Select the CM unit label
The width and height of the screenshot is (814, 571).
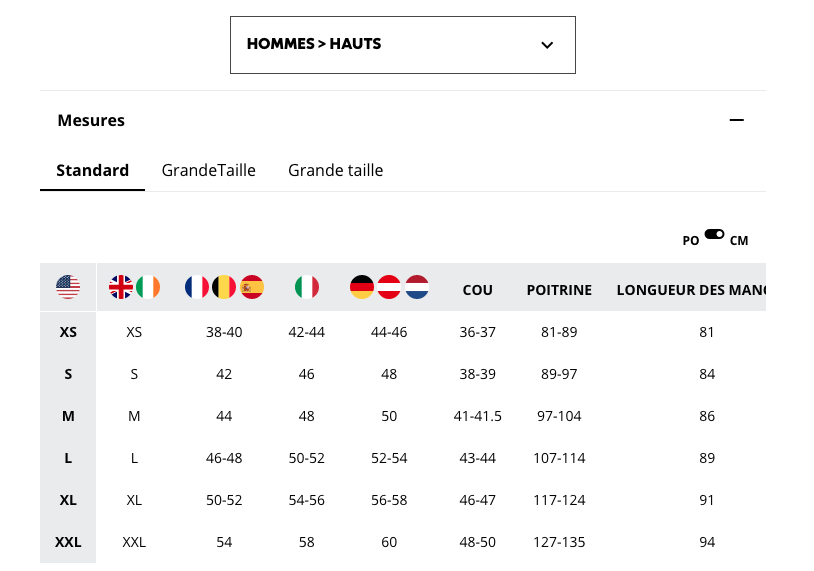pyautogui.click(x=739, y=241)
